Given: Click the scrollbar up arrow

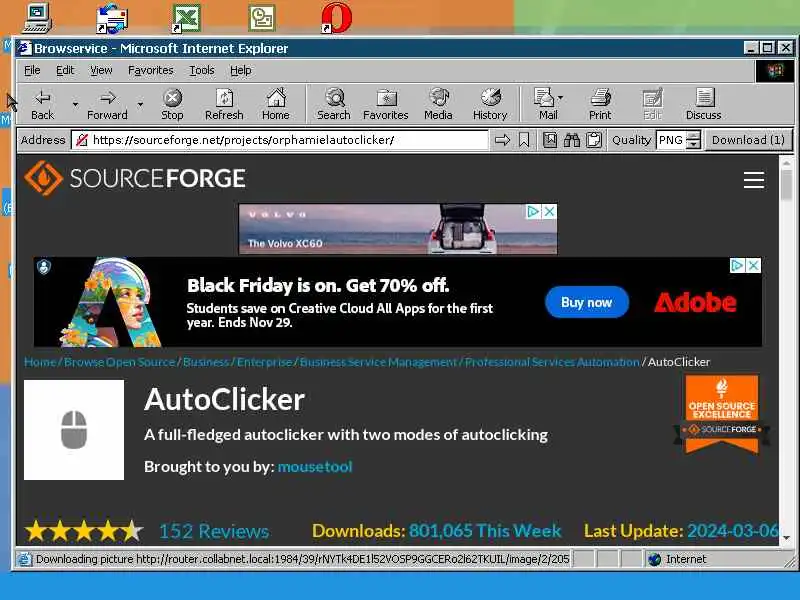Looking at the screenshot, I should click(786, 163).
